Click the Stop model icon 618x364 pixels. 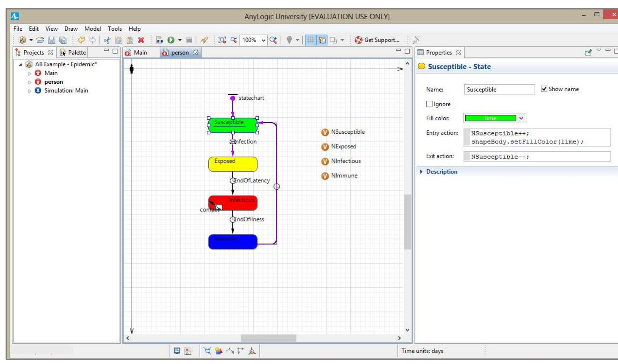pyautogui.click(x=189, y=40)
